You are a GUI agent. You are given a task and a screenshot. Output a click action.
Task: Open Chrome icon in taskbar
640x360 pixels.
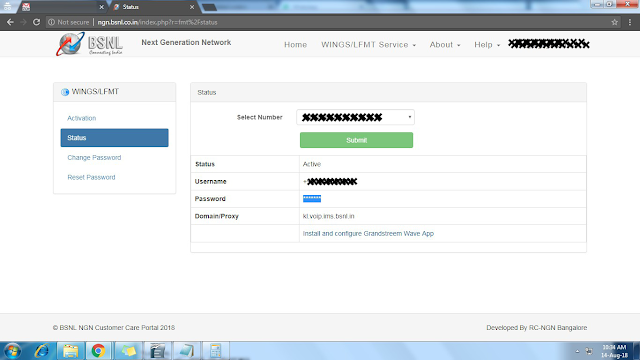tap(98, 351)
